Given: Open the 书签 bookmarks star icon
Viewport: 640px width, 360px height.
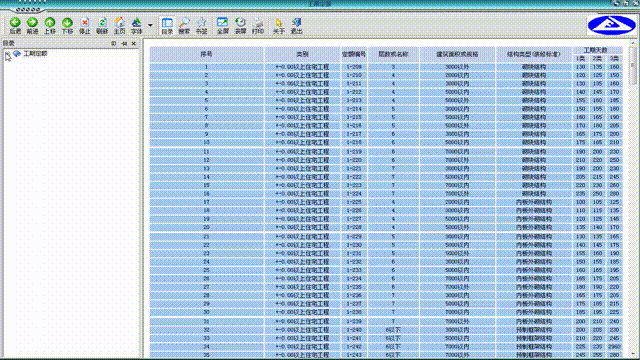Looking at the screenshot, I should [202, 25].
